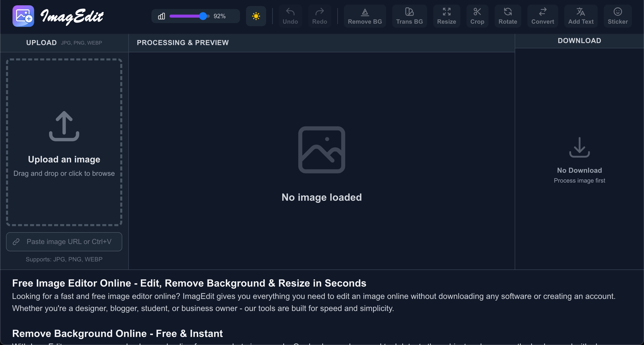Click the 'Upload an image' text
Image resolution: width=644 pixels, height=345 pixels.
point(64,159)
